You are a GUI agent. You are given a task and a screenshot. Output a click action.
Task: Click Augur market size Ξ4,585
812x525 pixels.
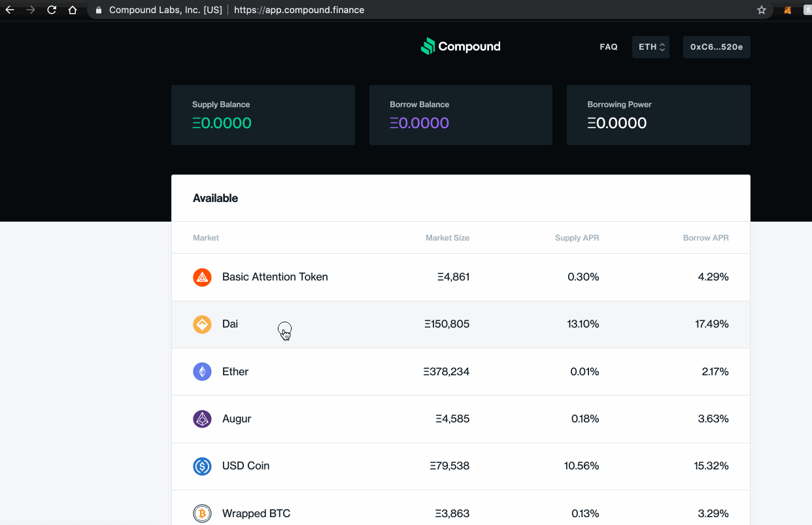[x=452, y=419]
